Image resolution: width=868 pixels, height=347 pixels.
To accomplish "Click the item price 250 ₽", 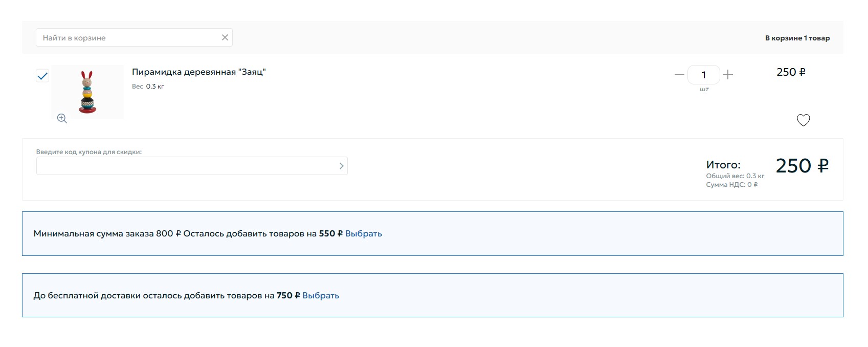I will (x=790, y=72).
